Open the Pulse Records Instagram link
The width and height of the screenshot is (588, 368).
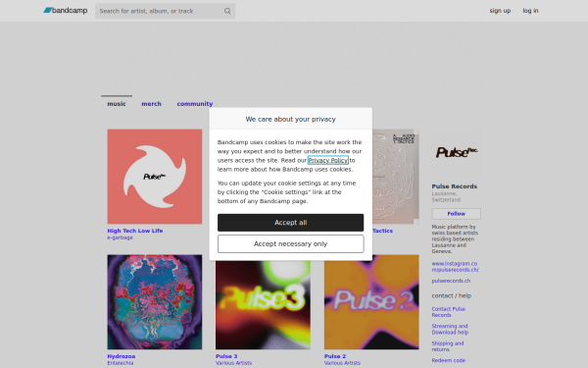tap(455, 267)
